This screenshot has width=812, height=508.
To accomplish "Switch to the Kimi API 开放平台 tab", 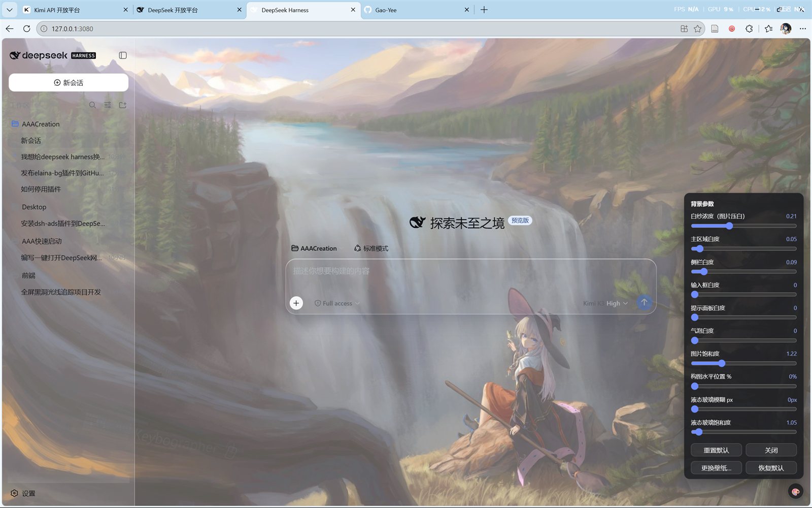I will point(76,10).
